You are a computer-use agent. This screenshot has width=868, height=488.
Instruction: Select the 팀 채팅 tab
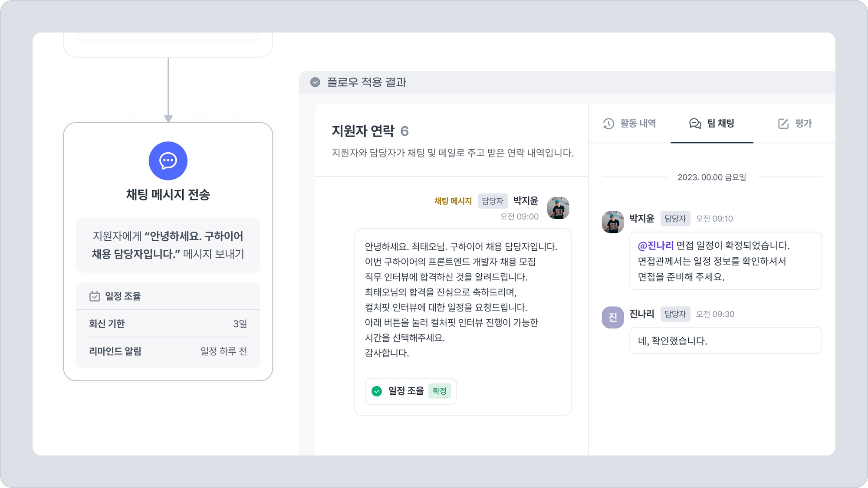[712, 124]
